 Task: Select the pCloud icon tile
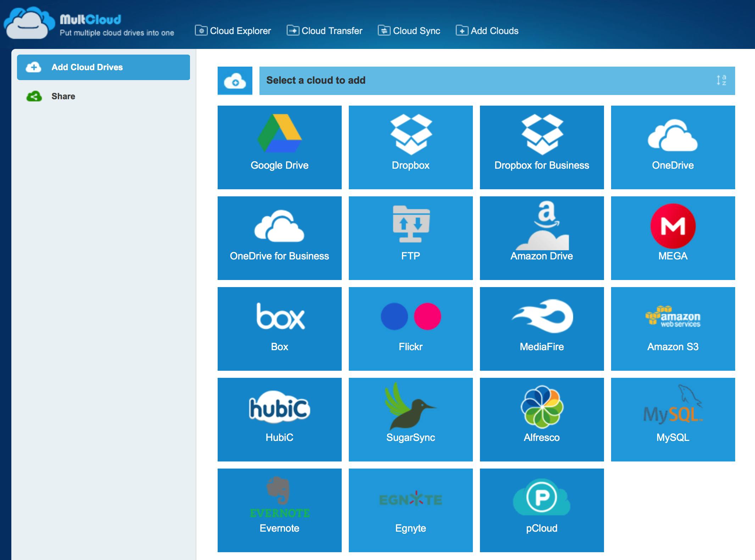click(542, 510)
